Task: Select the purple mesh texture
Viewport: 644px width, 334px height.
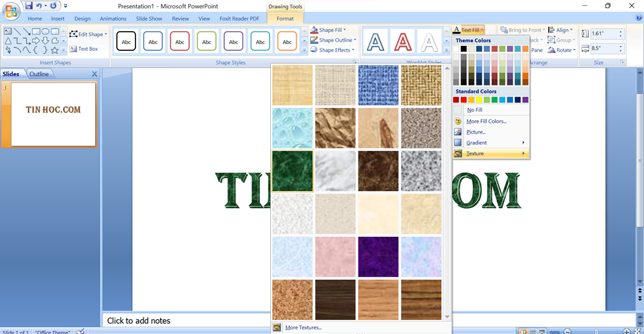Action: [378, 257]
